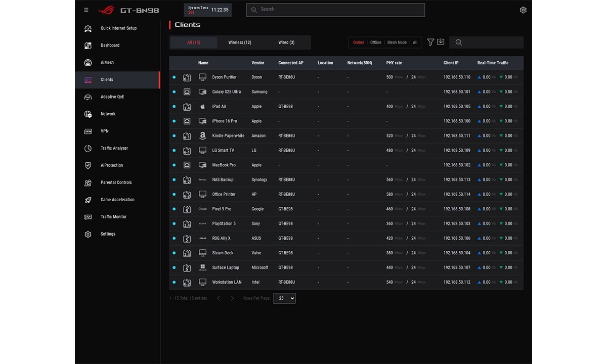The image size is (607, 364).
Task: Open the settings gear in the header
Action: coord(523,10)
